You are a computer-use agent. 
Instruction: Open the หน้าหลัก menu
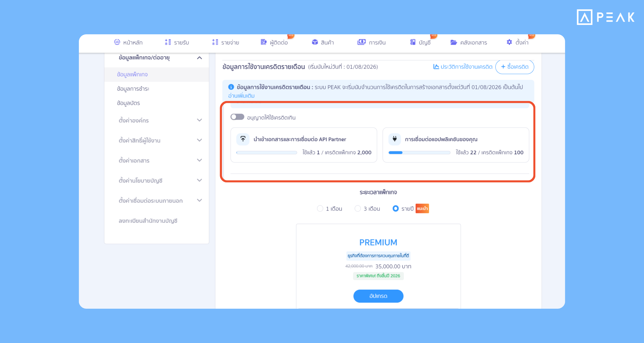click(x=128, y=42)
